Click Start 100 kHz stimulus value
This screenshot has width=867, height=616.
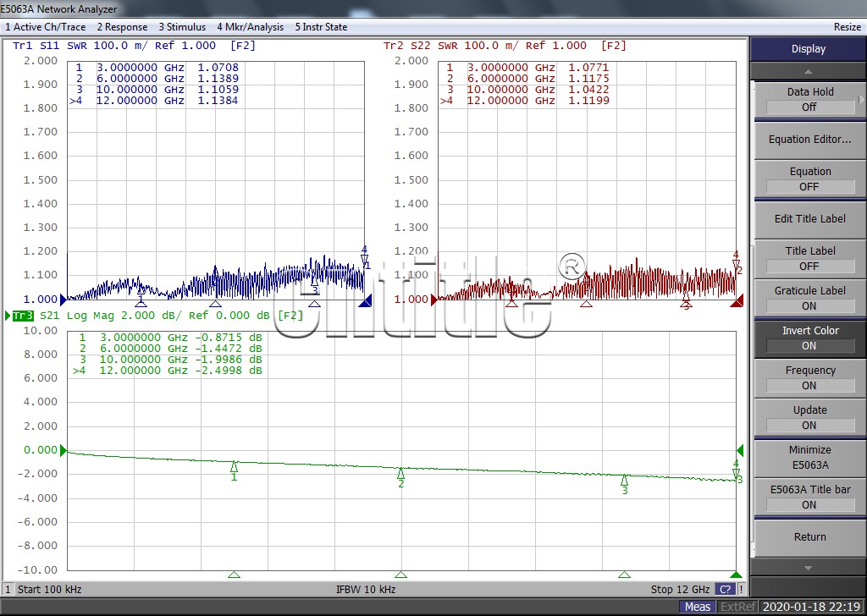(x=49, y=590)
